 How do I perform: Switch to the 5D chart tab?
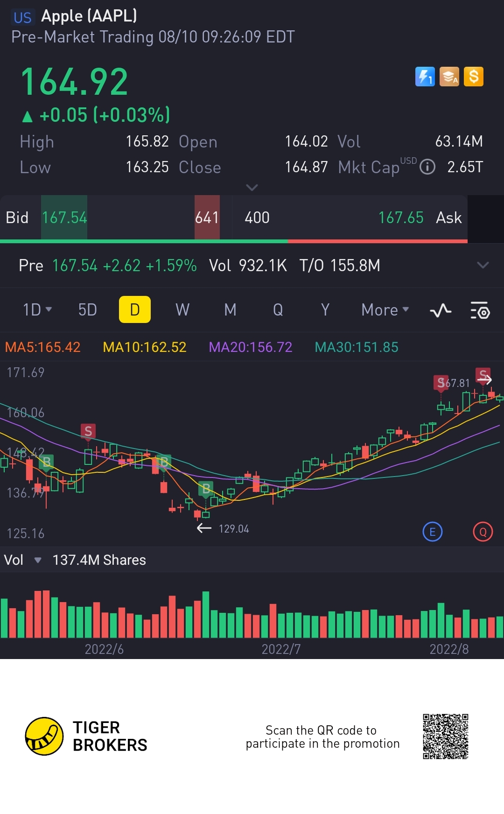(x=87, y=310)
